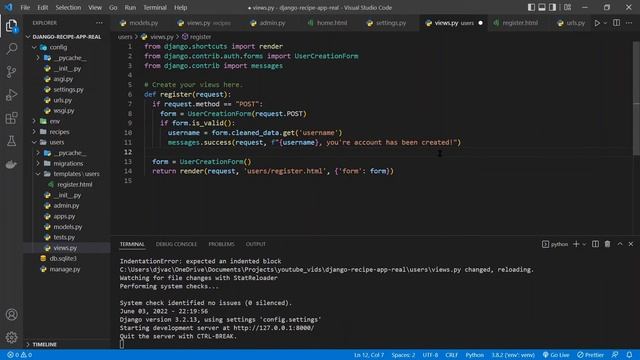Open settings.py in config folder
The height and width of the screenshot is (360, 640).
click(x=67, y=89)
